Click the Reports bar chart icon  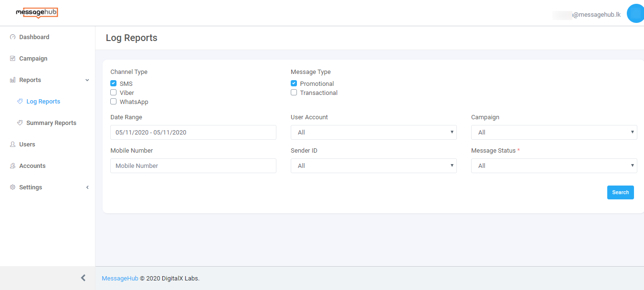tap(13, 80)
